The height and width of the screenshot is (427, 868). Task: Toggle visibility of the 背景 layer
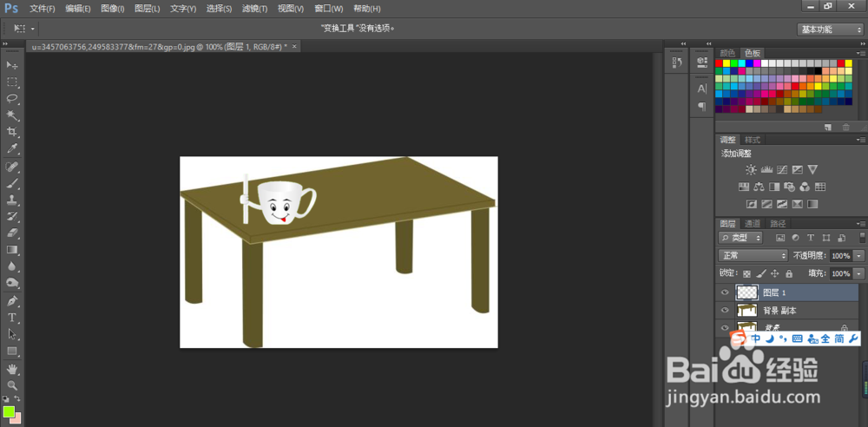pyautogui.click(x=725, y=327)
